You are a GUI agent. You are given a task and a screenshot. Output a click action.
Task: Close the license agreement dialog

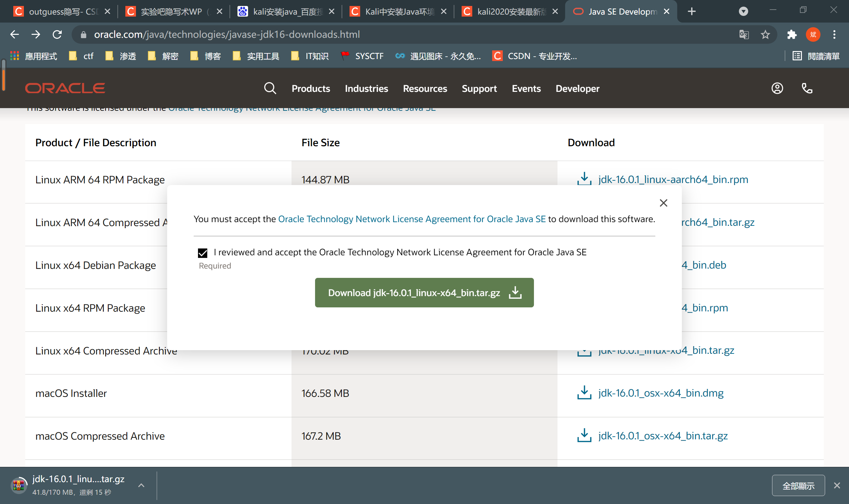[663, 203]
